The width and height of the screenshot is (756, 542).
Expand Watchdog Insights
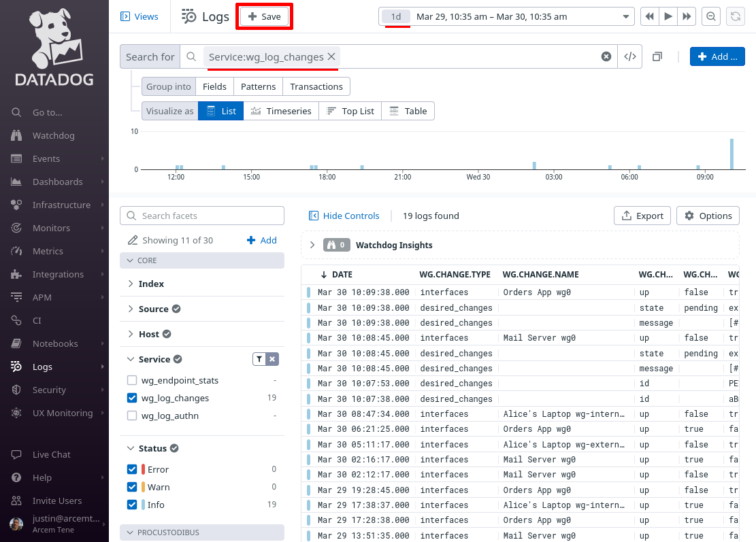[312, 245]
